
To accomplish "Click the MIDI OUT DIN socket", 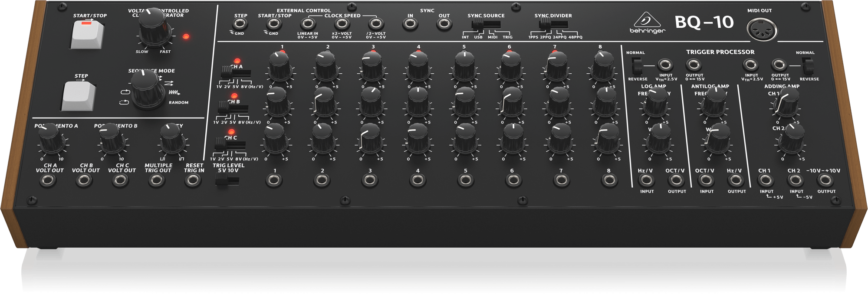I will (762, 30).
